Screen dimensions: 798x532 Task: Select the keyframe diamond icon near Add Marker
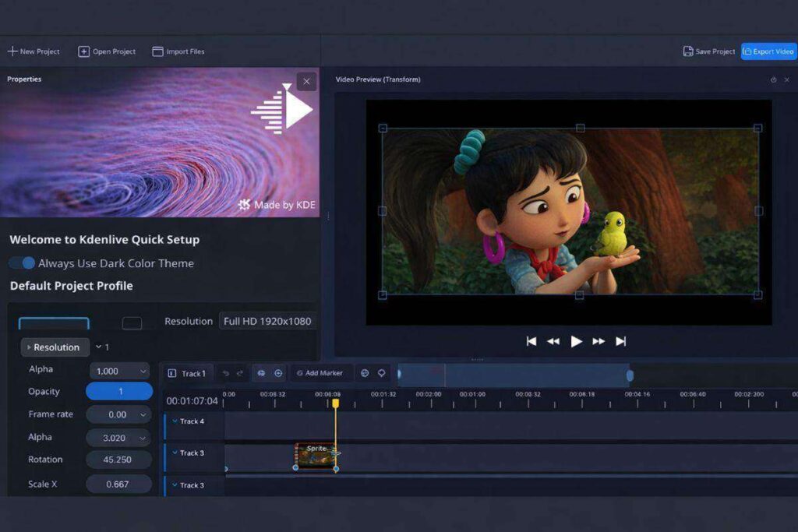click(381, 373)
